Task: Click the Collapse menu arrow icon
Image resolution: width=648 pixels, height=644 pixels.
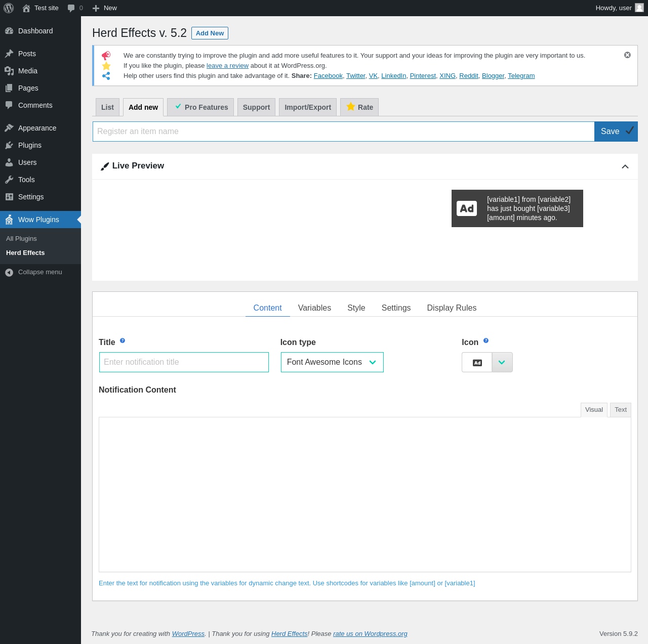Action: tap(9, 272)
